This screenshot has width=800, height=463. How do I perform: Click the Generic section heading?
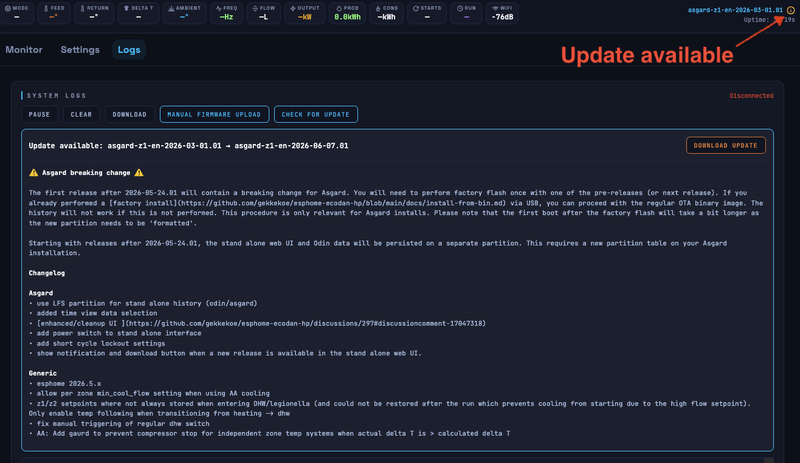click(x=43, y=373)
